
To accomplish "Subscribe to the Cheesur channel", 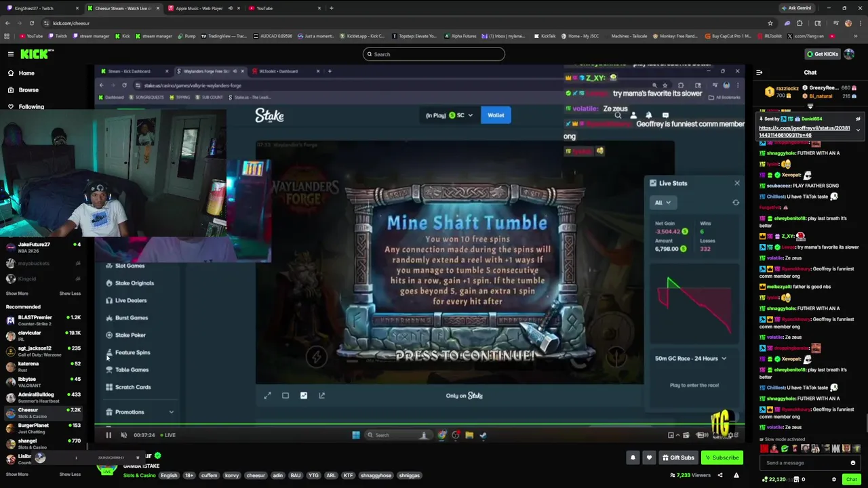I will click(722, 457).
